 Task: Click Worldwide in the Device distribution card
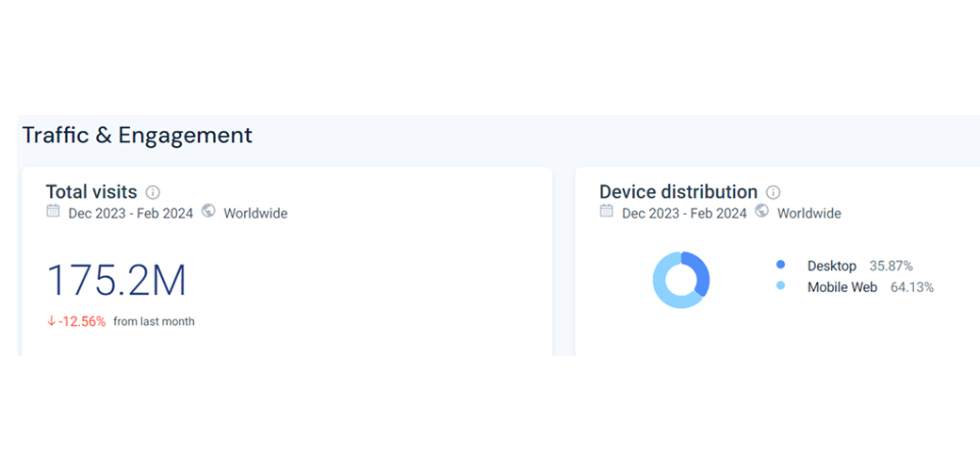pyautogui.click(x=808, y=214)
